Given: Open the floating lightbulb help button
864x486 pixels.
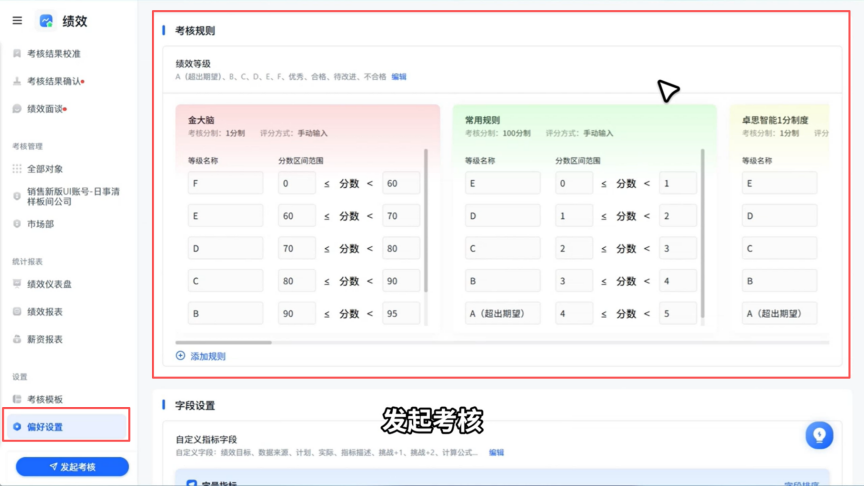Looking at the screenshot, I should (819, 435).
